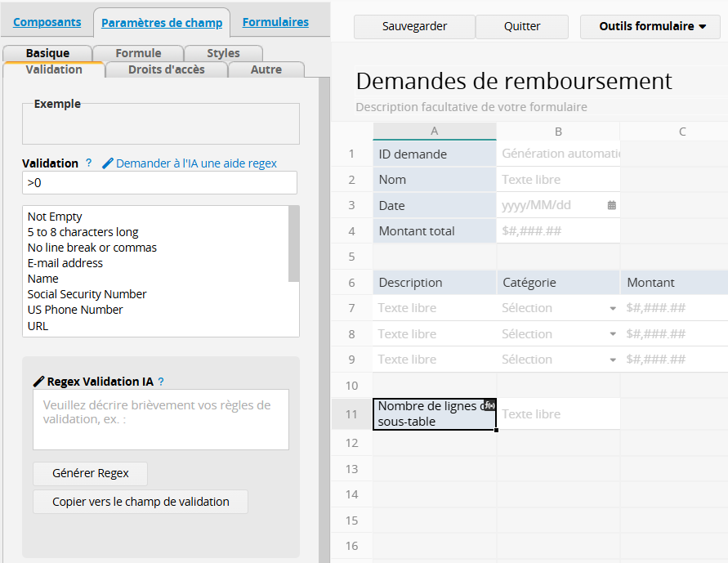The image size is (728, 563).
Task: Click the Quitter button
Action: (x=521, y=26)
